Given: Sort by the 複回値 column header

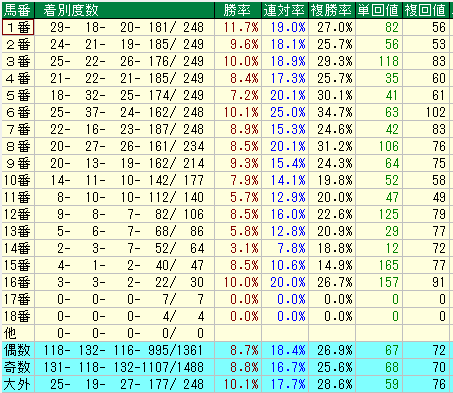Looking at the screenshot, I should (x=426, y=10).
